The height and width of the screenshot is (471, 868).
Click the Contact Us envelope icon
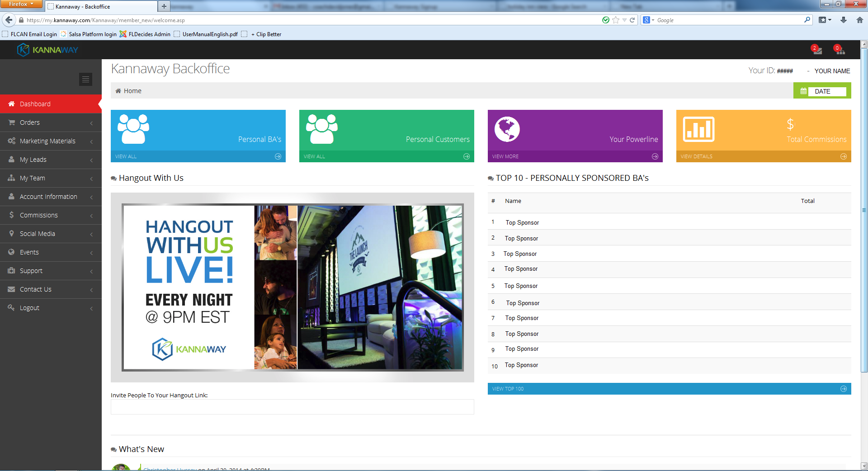click(12, 289)
